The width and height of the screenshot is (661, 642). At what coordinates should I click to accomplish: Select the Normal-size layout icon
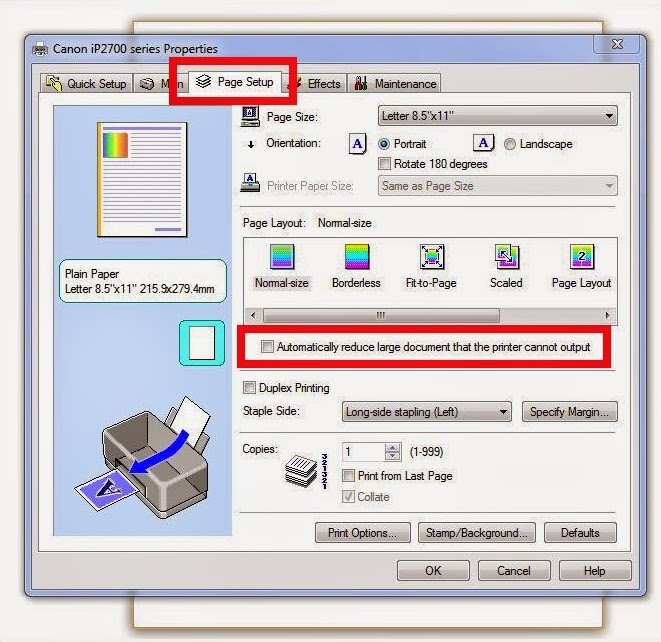(282, 257)
